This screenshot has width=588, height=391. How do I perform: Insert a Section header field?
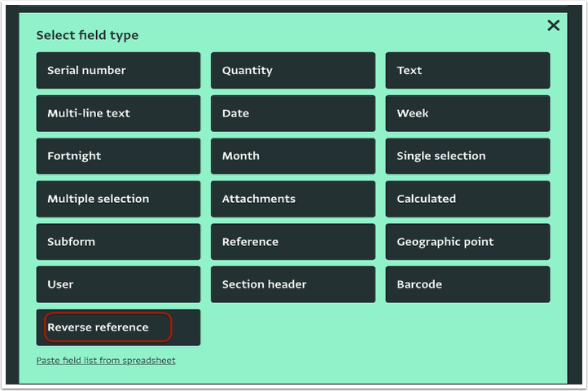click(x=293, y=284)
